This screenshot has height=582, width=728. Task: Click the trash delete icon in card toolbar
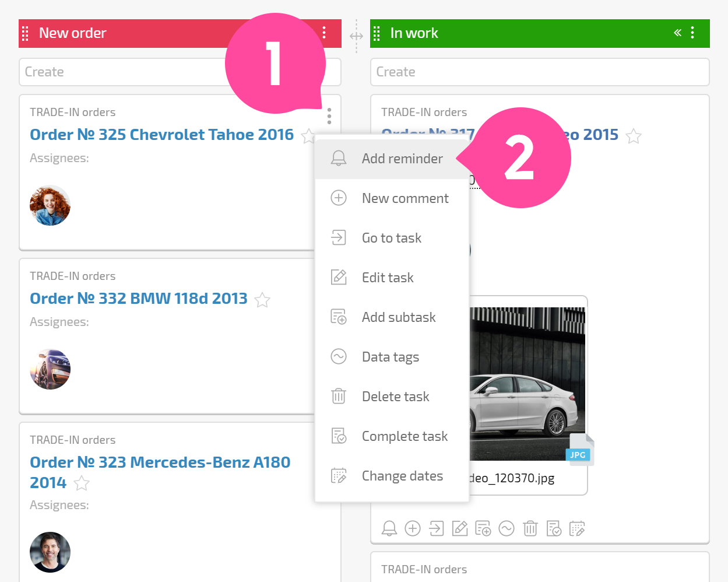pos(530,528)
